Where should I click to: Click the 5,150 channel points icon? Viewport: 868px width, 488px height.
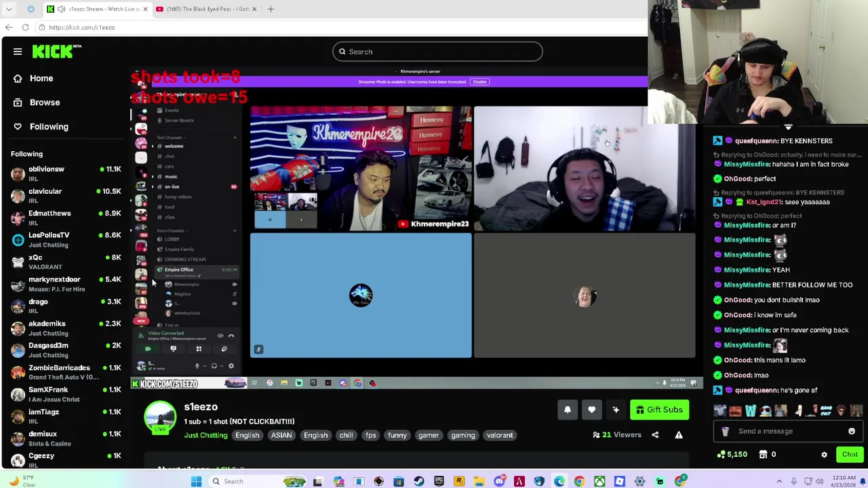click(722, 455)
